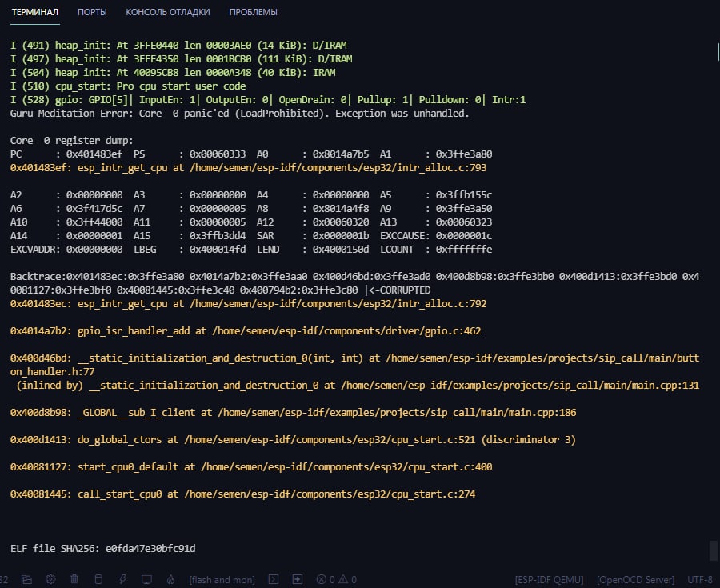The width and height of the screenshot is (720, 588).
Task: Click build, flash and monitor flame icon
Action: [170, 579]
